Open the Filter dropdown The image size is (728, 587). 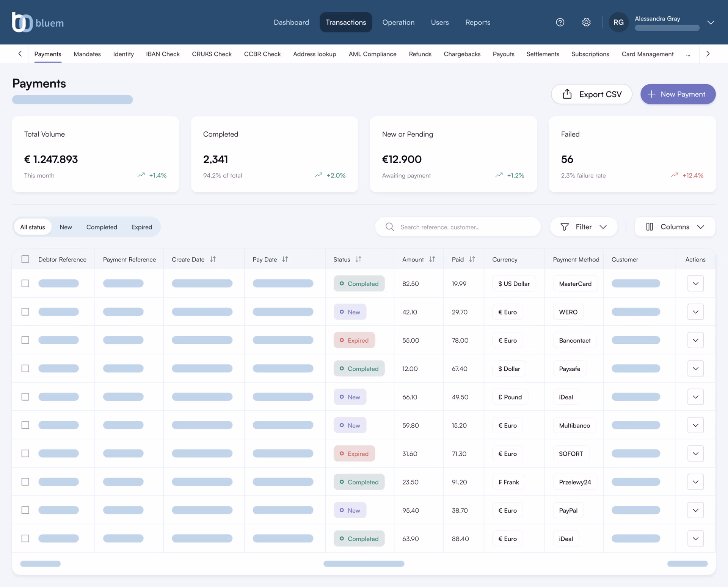click(584, 227)
